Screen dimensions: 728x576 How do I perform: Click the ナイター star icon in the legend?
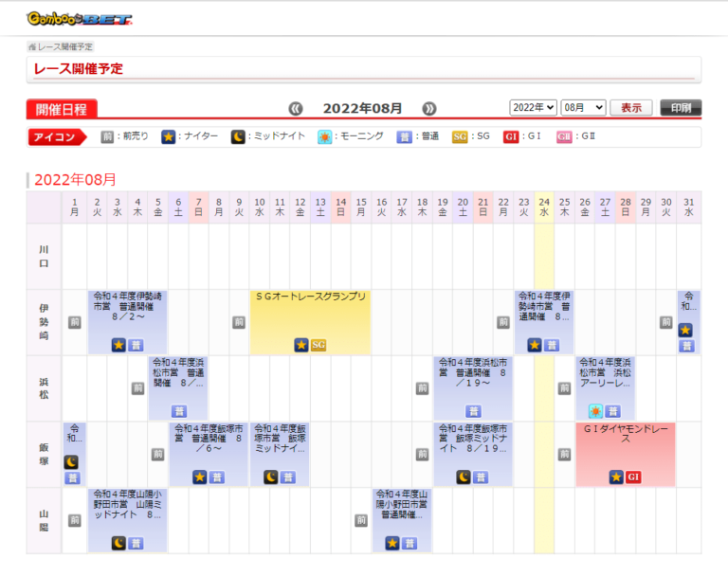[x=169, y=136]
